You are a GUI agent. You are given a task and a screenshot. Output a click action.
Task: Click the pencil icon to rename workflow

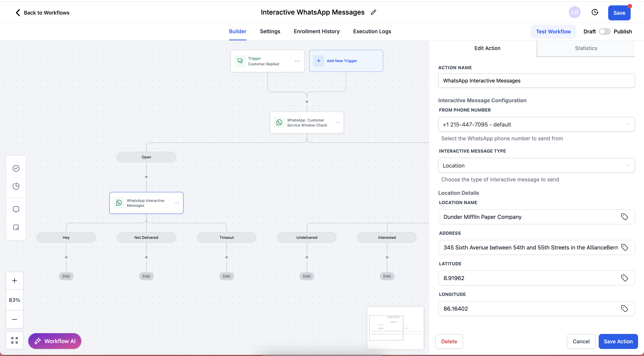click(x=373, y=12)
